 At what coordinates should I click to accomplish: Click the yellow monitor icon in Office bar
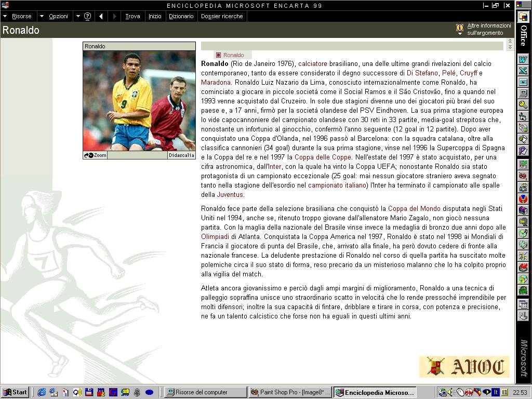point(523,221)
